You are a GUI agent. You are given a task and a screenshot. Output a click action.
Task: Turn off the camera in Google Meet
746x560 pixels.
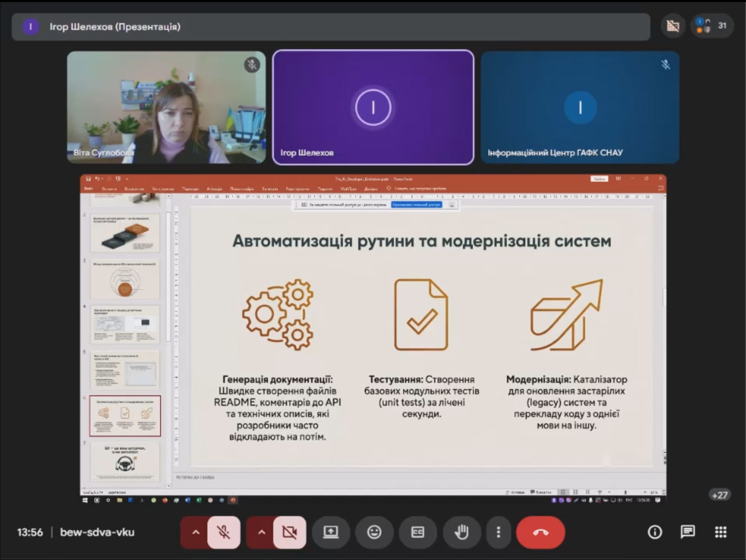click(x=289, y=532)
